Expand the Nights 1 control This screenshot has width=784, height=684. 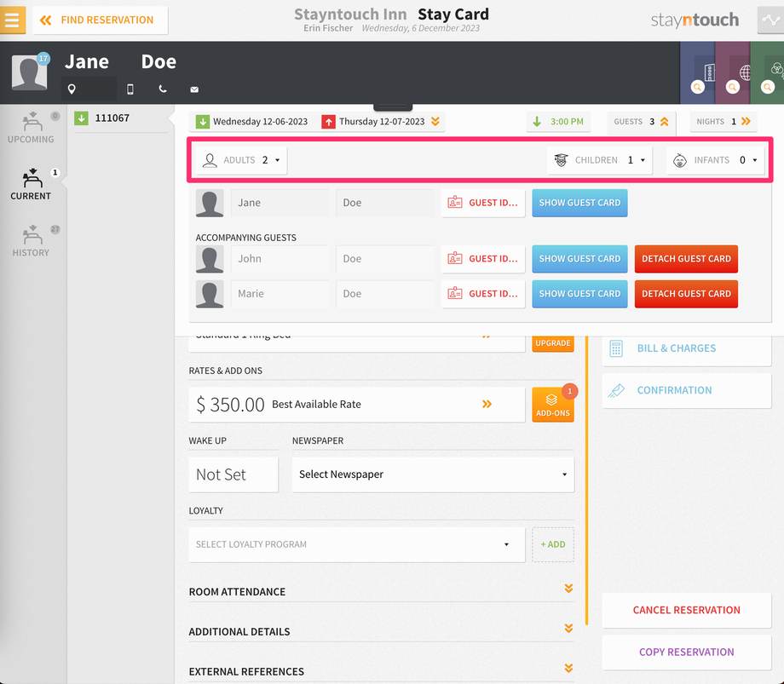(723, 122)
